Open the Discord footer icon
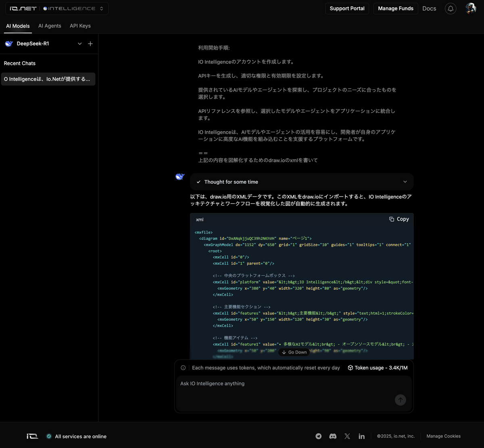The width and height of the screenshot is (484, 448). (x=333, y=436)
